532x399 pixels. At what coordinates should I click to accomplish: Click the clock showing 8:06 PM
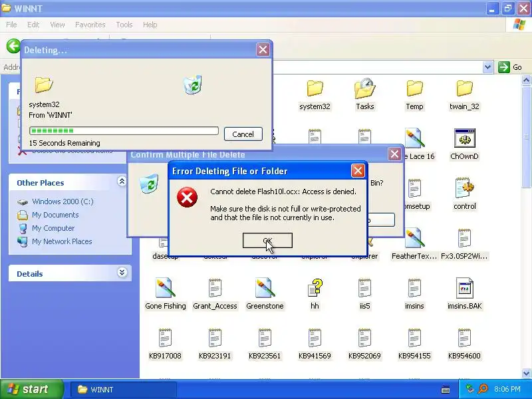click(x=507, y=389)
